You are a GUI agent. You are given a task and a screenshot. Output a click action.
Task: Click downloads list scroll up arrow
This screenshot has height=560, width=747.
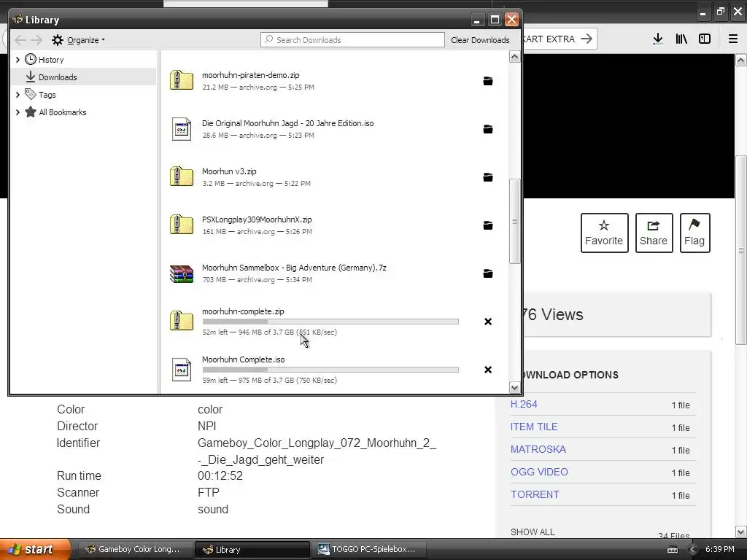click(514, 57)
